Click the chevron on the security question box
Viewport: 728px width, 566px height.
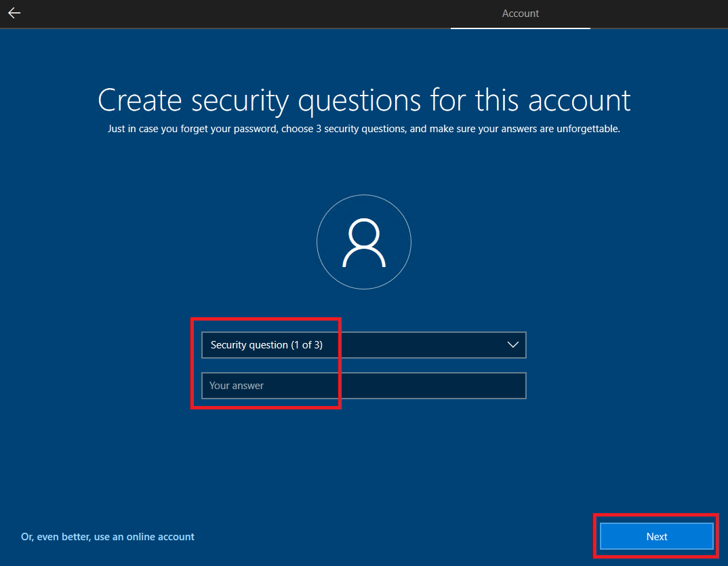pos(512,345)
